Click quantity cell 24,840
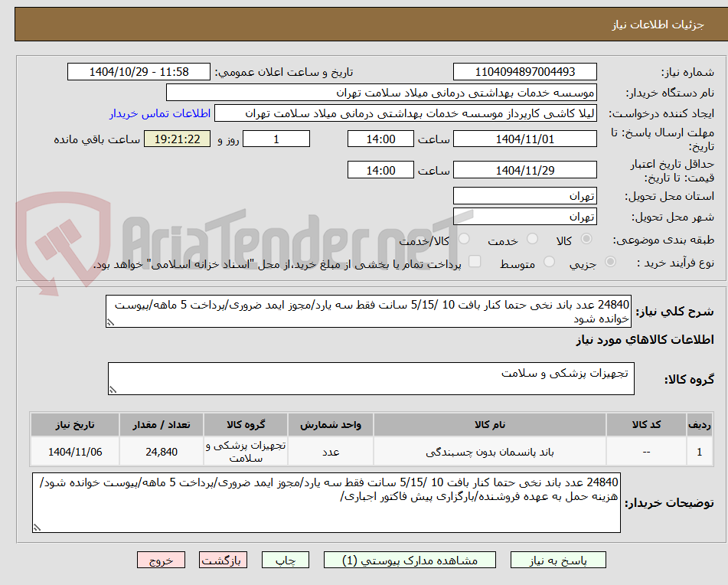The width and height of the screenshot is (728, 585). click(161, 452)
